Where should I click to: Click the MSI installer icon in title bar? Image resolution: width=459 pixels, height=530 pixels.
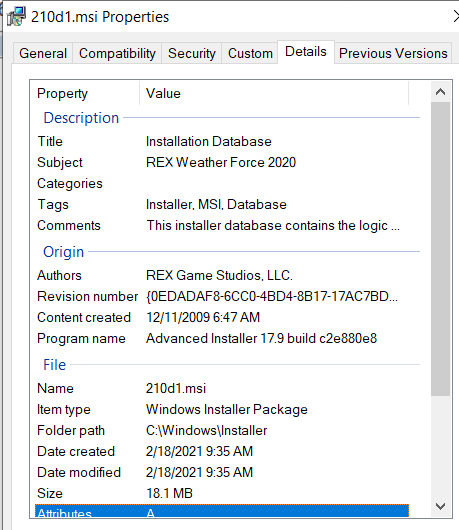17,16
